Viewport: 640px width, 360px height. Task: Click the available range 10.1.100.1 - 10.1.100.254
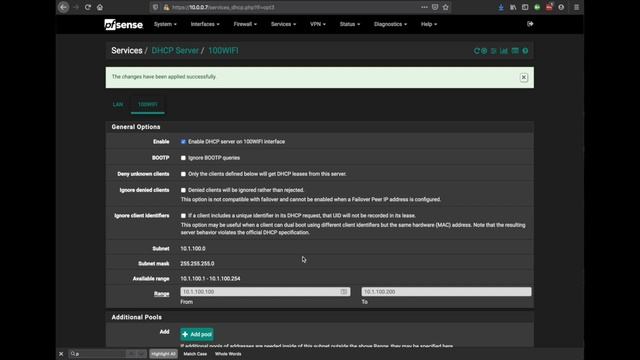pyautogui.click(x=210, y=279)
